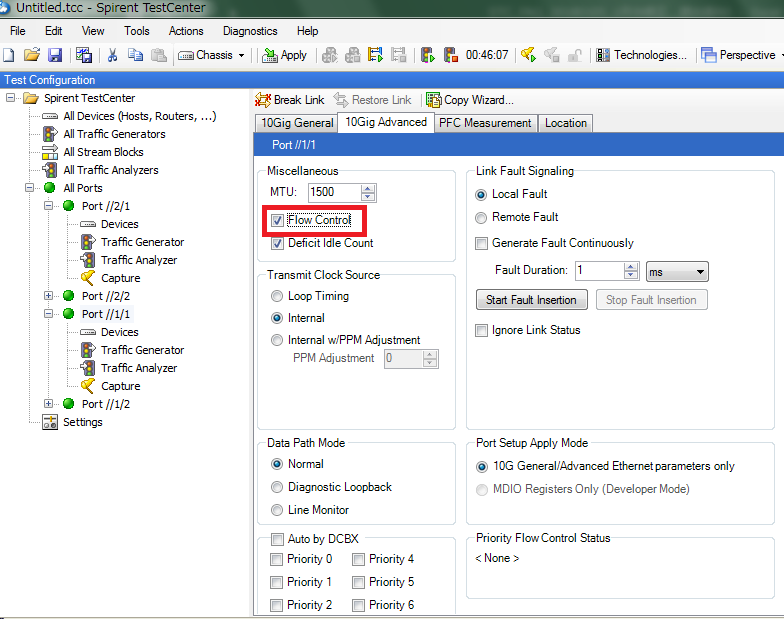Select the Local Fault radio button
784x619 pixels.
480,194
